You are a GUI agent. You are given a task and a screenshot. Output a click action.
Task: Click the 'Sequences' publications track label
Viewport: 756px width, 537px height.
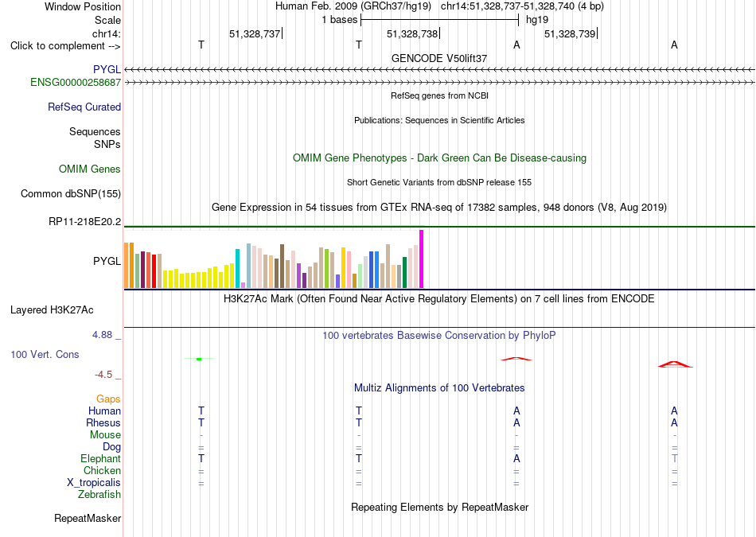[95, 131]
